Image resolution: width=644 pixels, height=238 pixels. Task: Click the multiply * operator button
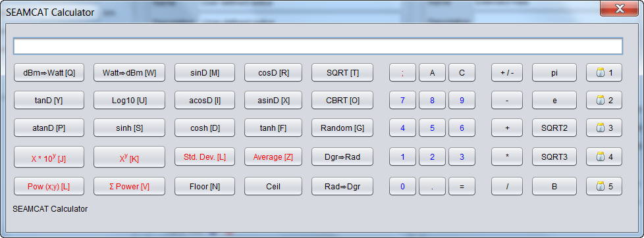507,156
